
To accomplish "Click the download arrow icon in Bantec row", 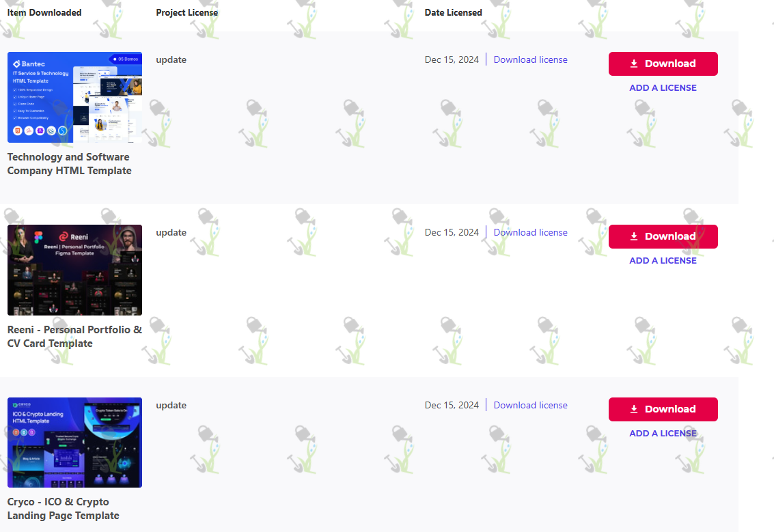I will pyautogui.click(x=634, y=64).
